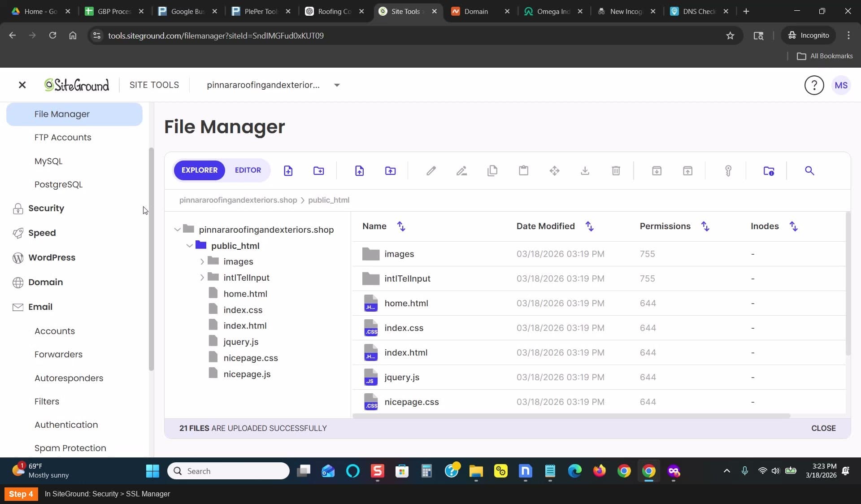Expand the Security sidebar section

click(46, 209)
